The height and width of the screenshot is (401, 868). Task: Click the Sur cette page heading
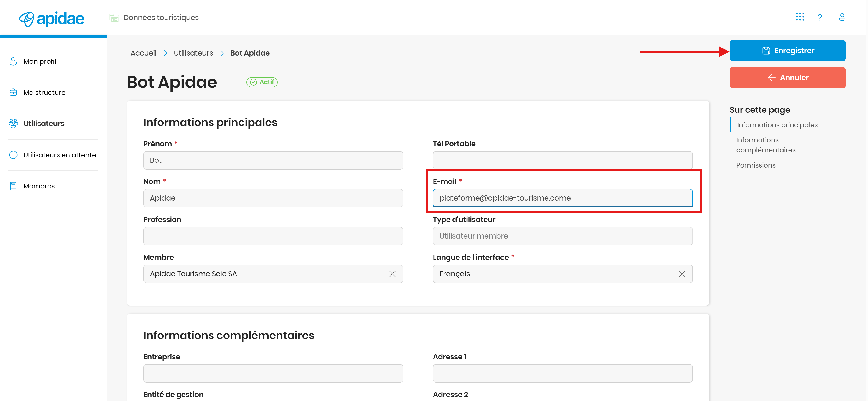[x=760, y=110]
